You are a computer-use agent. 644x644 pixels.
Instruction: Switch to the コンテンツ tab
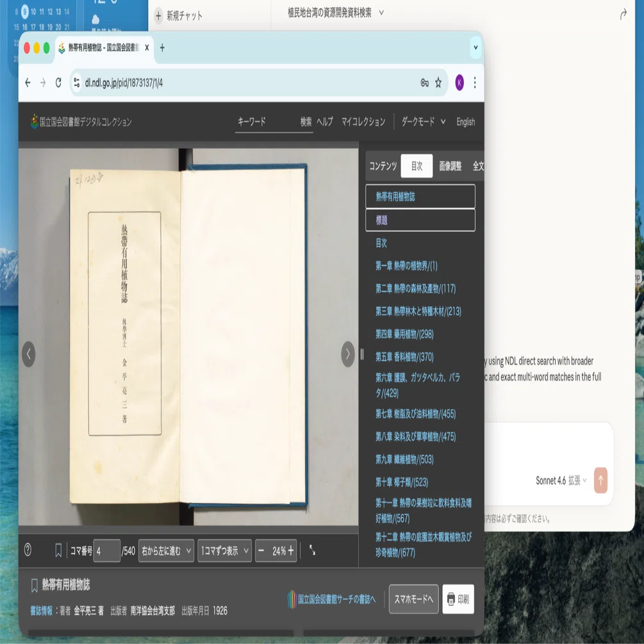click(x=383, y=166)
